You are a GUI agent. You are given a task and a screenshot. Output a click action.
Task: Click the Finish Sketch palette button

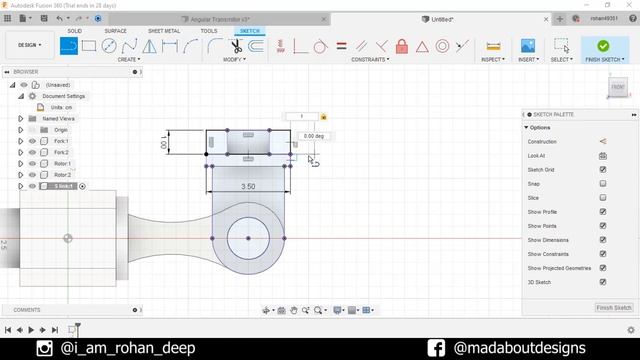(614, 308)
